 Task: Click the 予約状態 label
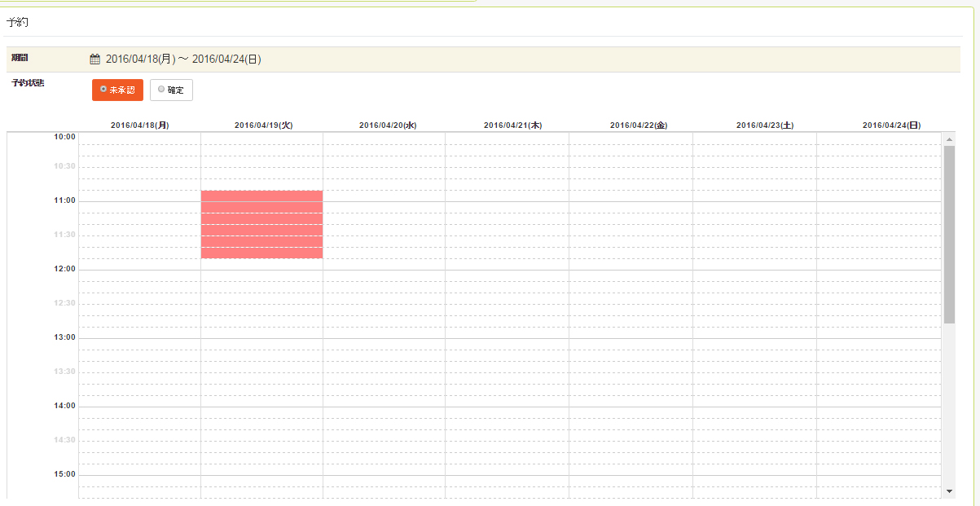tap(29, 83)
